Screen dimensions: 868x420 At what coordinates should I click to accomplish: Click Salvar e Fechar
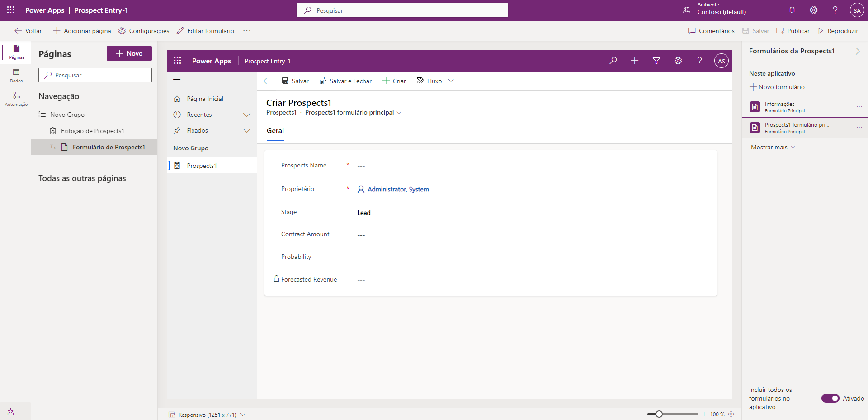(345, 81)
